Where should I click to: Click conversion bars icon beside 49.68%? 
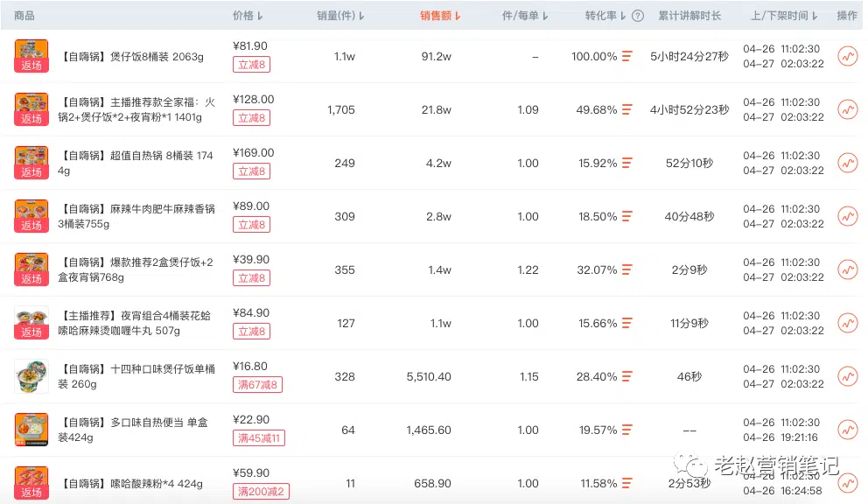626,109
